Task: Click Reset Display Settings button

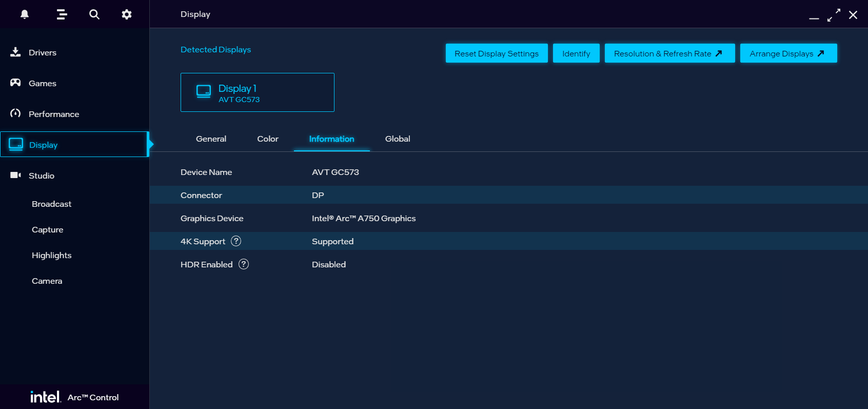Action: click(497, 53)
